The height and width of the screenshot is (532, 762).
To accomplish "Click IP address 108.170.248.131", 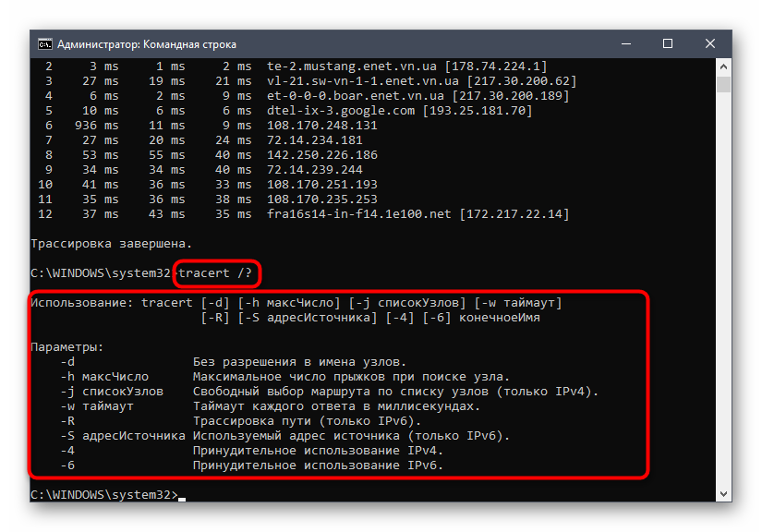I will pos(322,126).
